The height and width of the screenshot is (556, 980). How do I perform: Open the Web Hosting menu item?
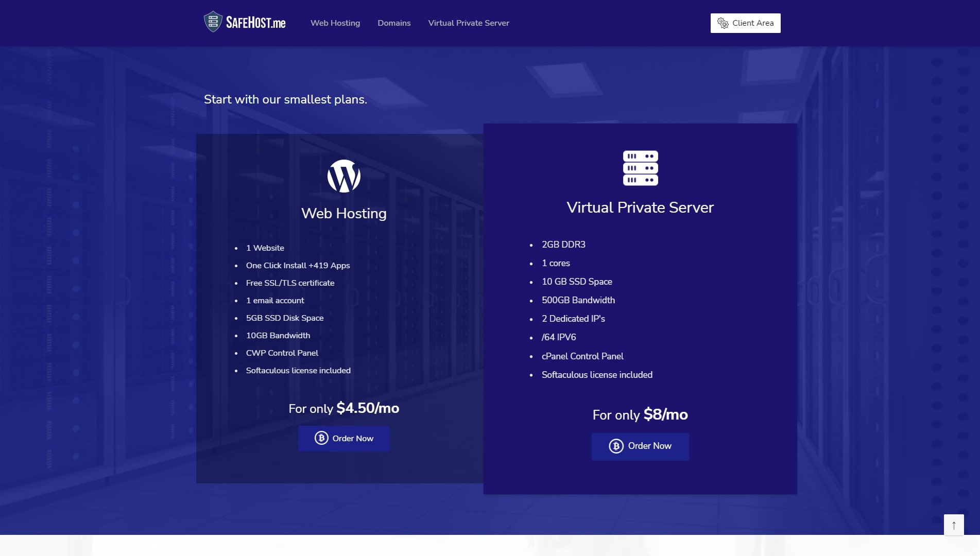(335, 23)
